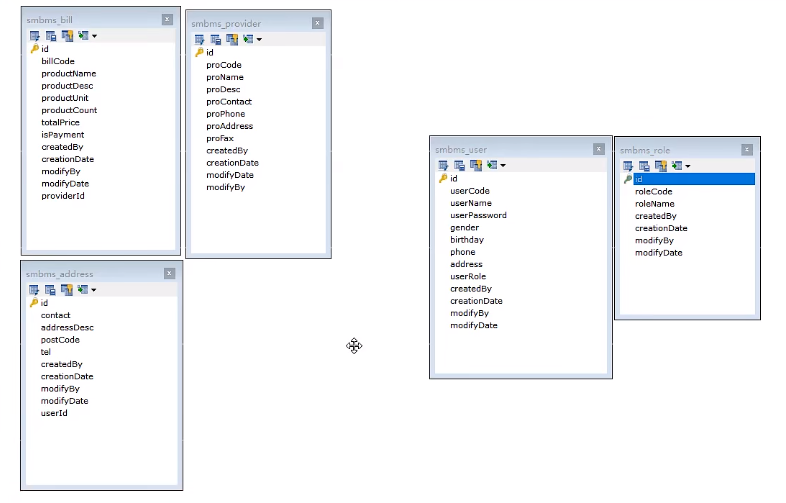The height and width of the screenshot is (503, 786).
Task: Open foreign key relationships icon in smbms_user
Action: (476, 165)
